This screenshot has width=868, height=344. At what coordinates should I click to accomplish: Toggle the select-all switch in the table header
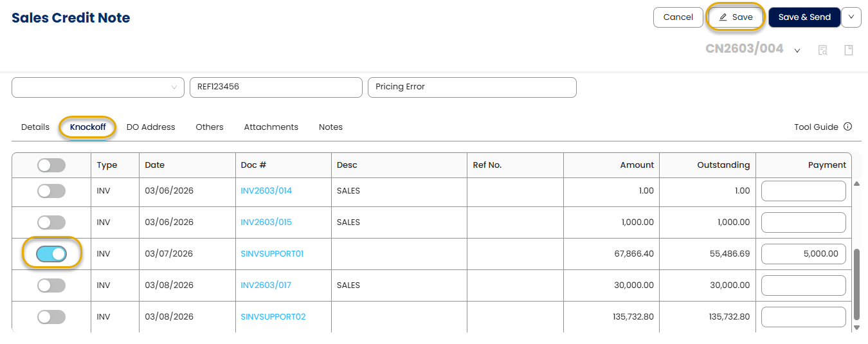[x=51, y=165]
